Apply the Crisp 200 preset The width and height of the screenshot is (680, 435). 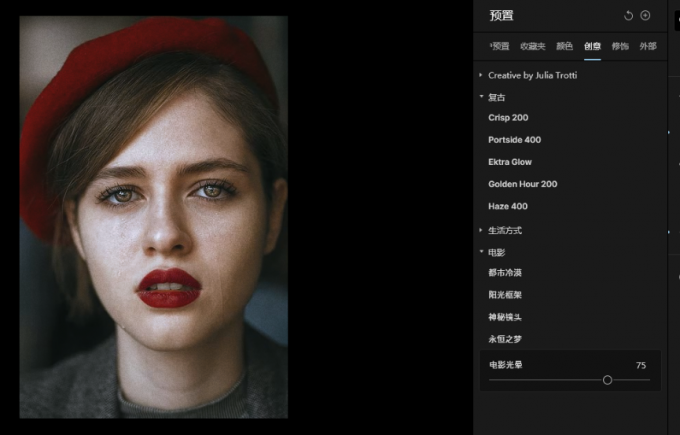508,118
